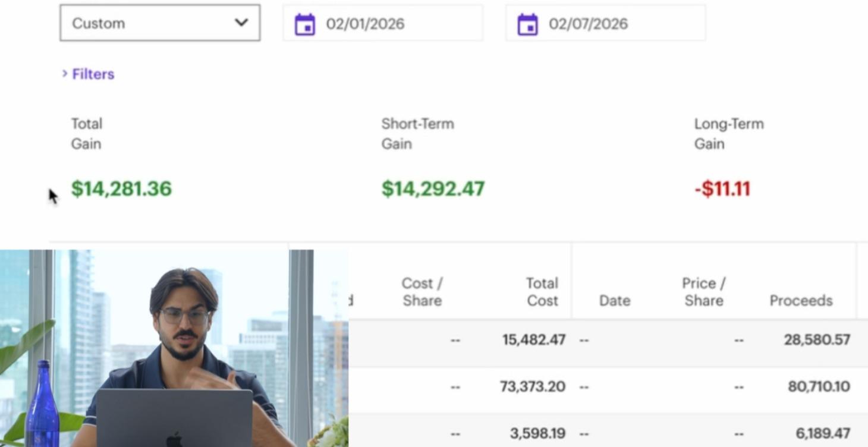
Task: Click the webcam video overlay thumbnail
Action: [174, 348]
